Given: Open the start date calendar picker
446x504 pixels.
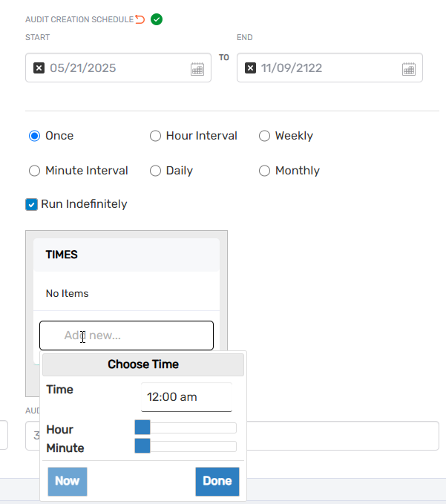Looking at the screenshot, I should pos(197,69).
